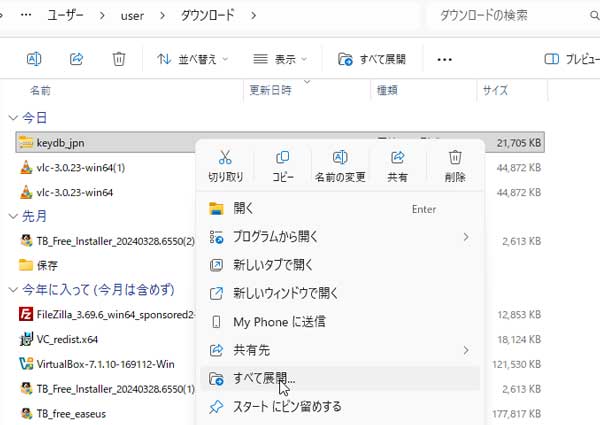This screenshot has width=600, height=425.
Task: Open 共有先 submenu
Action: [x=340, y=350]
